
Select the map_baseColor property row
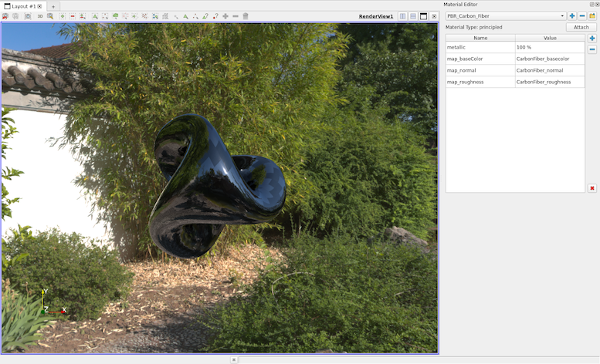(480, 59)
